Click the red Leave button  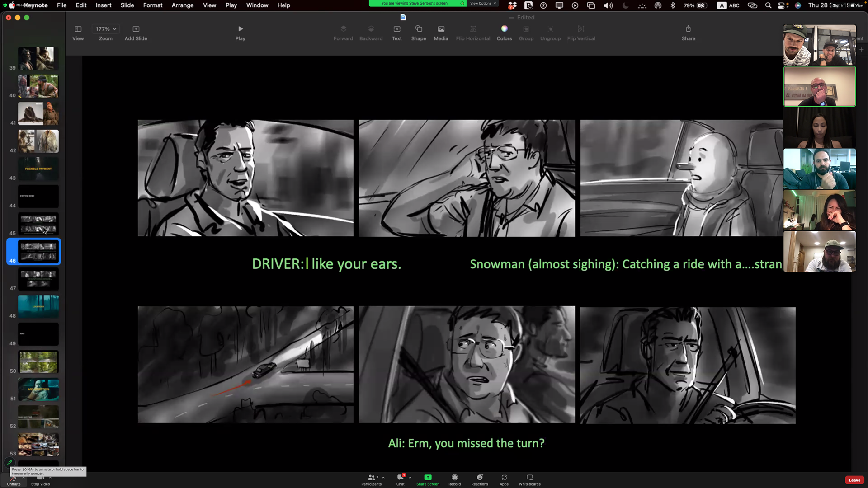[854, 480]
